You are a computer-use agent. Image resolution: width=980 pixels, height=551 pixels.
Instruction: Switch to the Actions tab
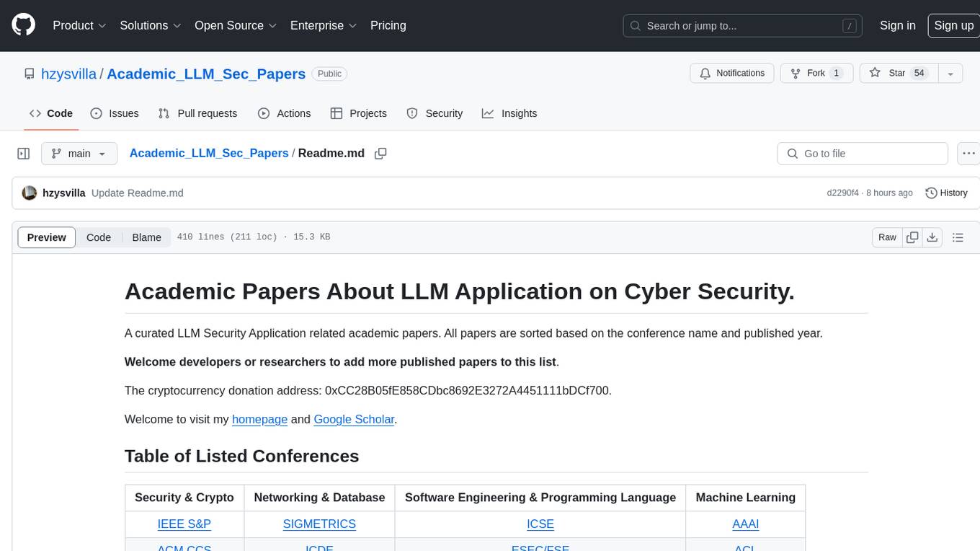tap(285, 113)
